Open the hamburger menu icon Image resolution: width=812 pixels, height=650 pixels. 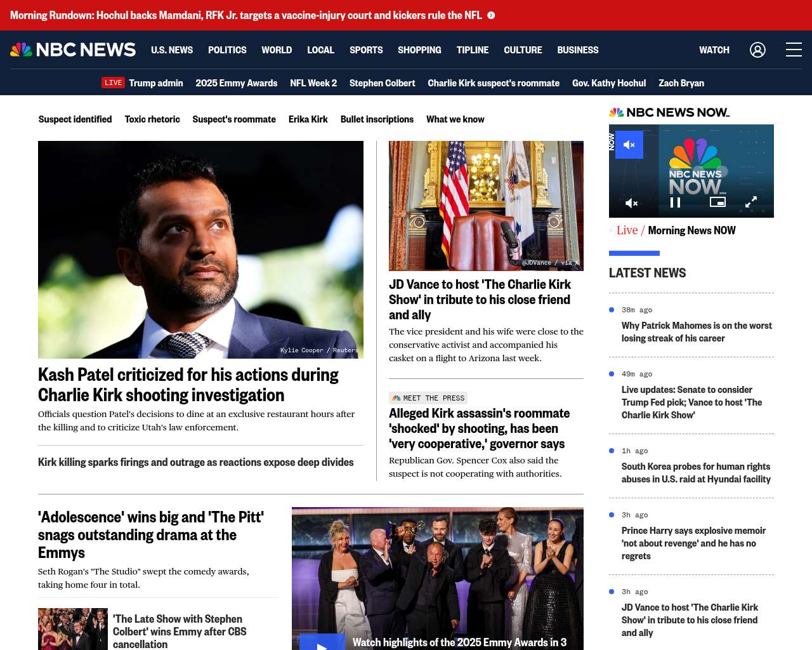[794, 50]
